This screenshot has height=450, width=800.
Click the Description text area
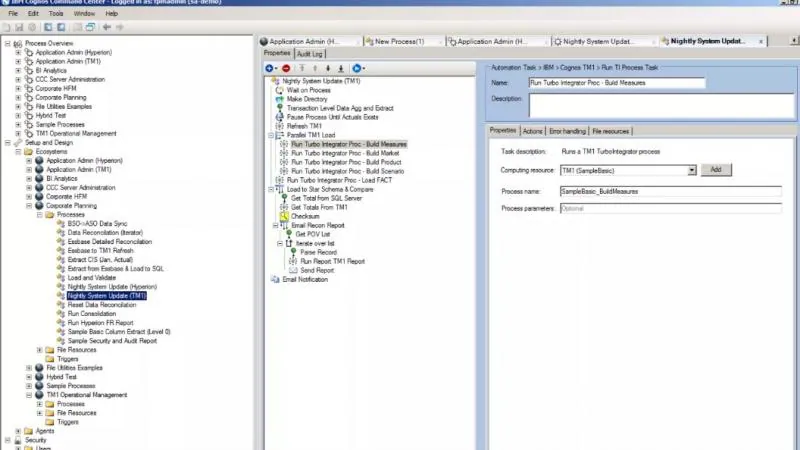[661, 106]
